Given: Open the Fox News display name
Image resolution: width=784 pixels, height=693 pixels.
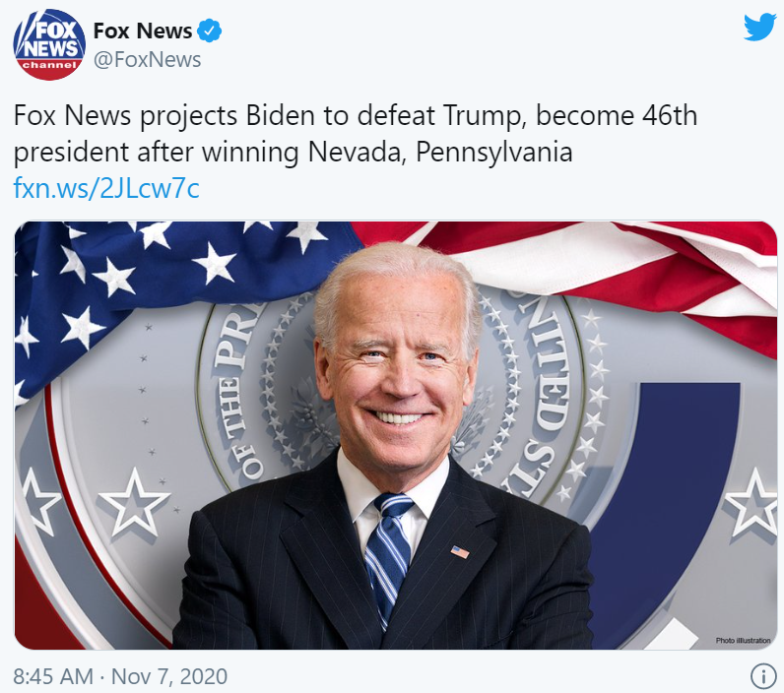Looking at the screenshot, I should (x=143, y=31).
